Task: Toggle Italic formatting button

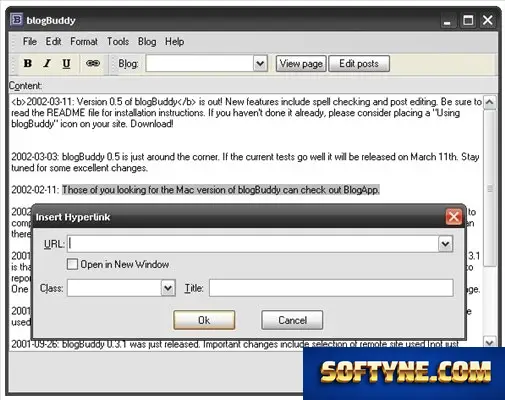Action: coord(47,63)
